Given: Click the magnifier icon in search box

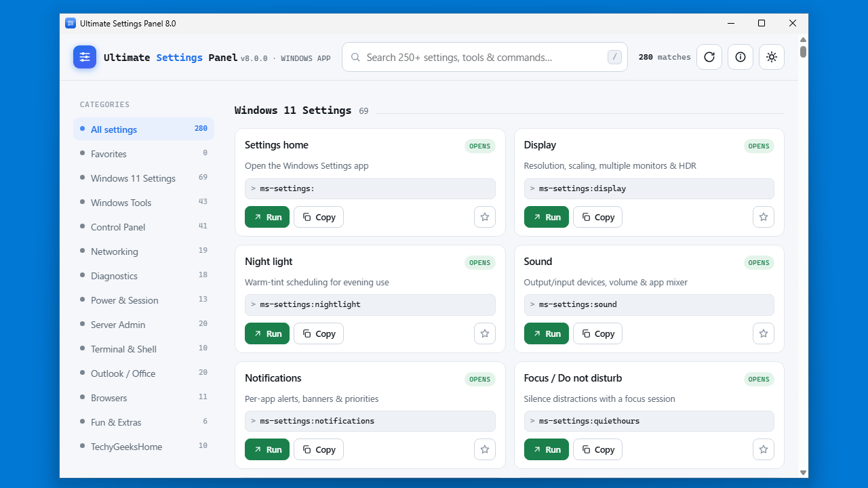Looking at the screenshot, I should [x=355, y=57].
